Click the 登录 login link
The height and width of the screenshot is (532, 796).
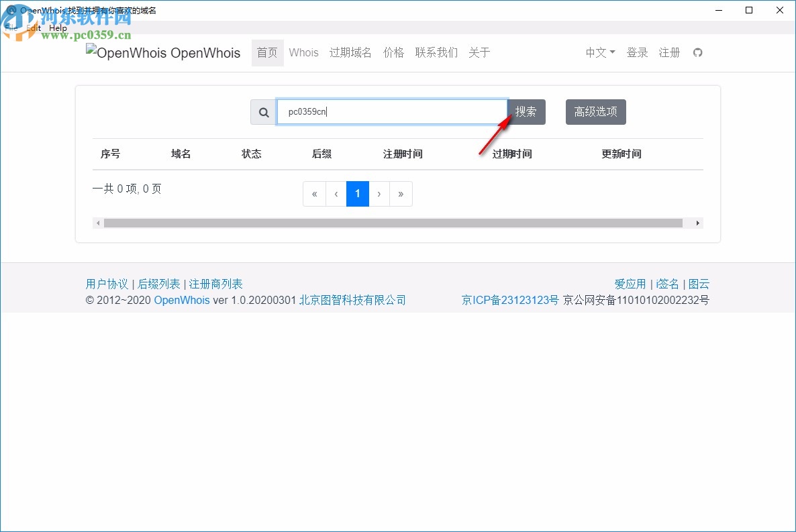pyautogui.click(x=637, y=52)
